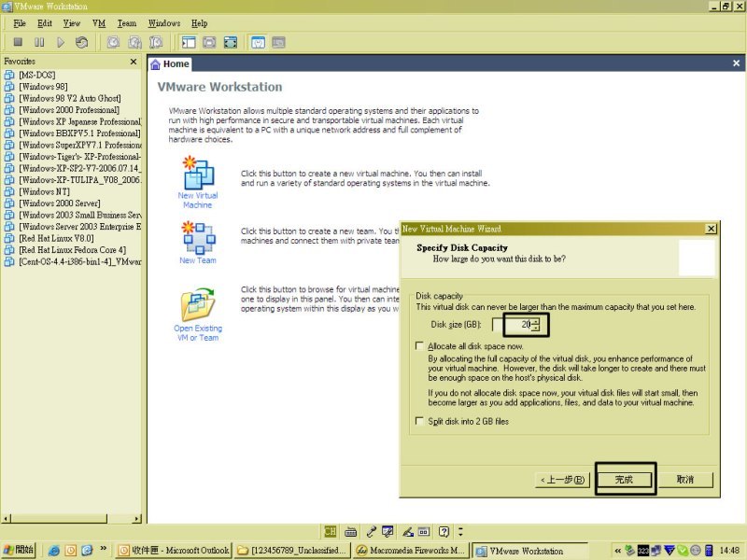
Task: Open the Start menu
Action: click(x=18, y=551)
